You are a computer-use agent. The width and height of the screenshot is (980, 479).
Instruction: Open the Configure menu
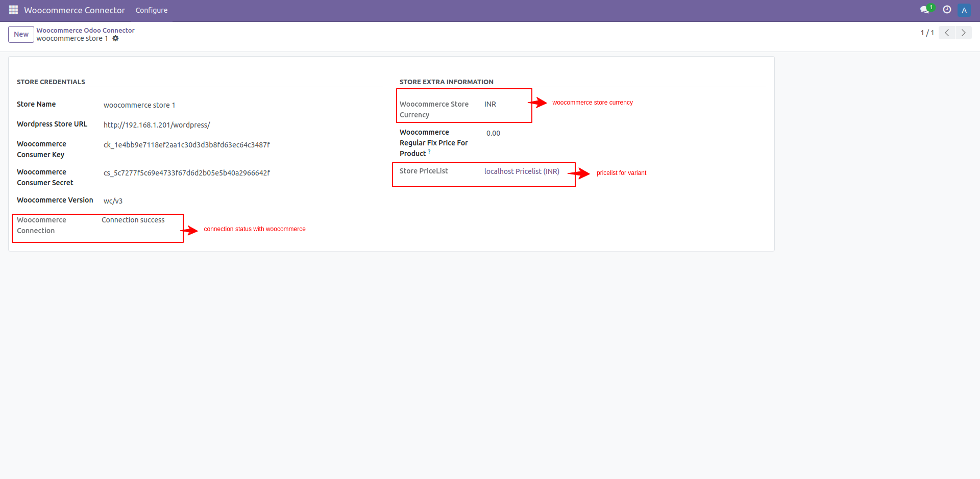pyautogui.click(x=151, y=10)
